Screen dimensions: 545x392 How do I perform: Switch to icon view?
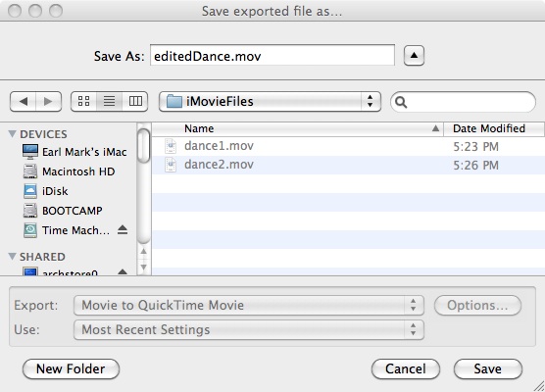pyautogui.click(x=83, y=102)
